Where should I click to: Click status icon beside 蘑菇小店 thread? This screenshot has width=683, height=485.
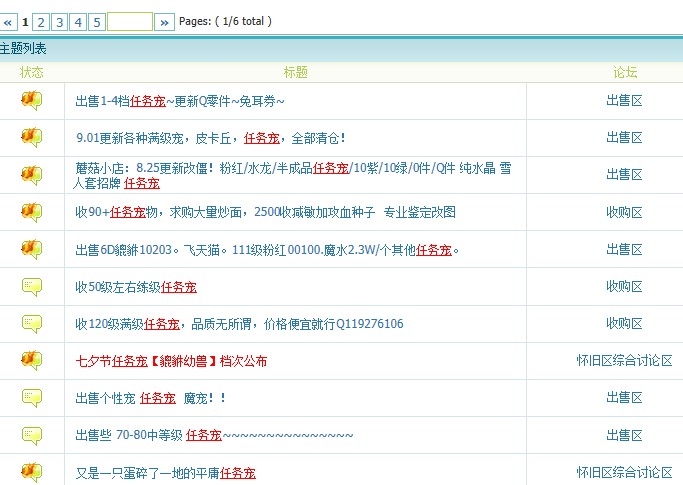click(x=32, y=175)
